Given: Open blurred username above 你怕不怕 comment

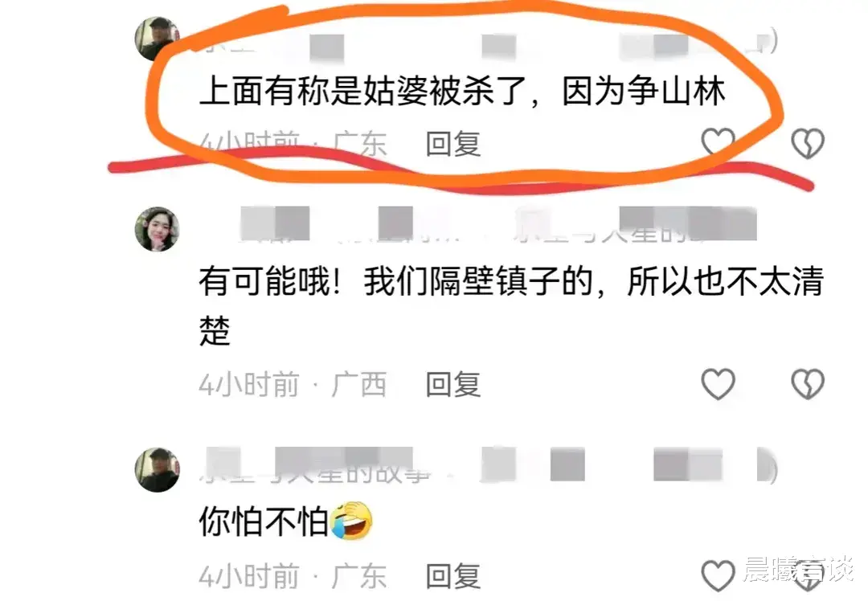Looking at the screenshot, I should (489, 465).
